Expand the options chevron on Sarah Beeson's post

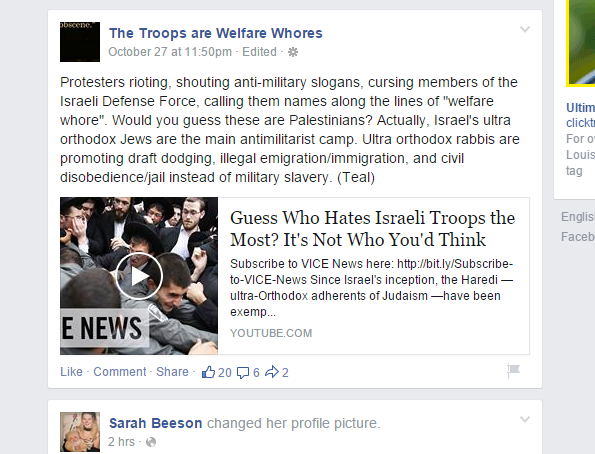[x=525, y=419]
